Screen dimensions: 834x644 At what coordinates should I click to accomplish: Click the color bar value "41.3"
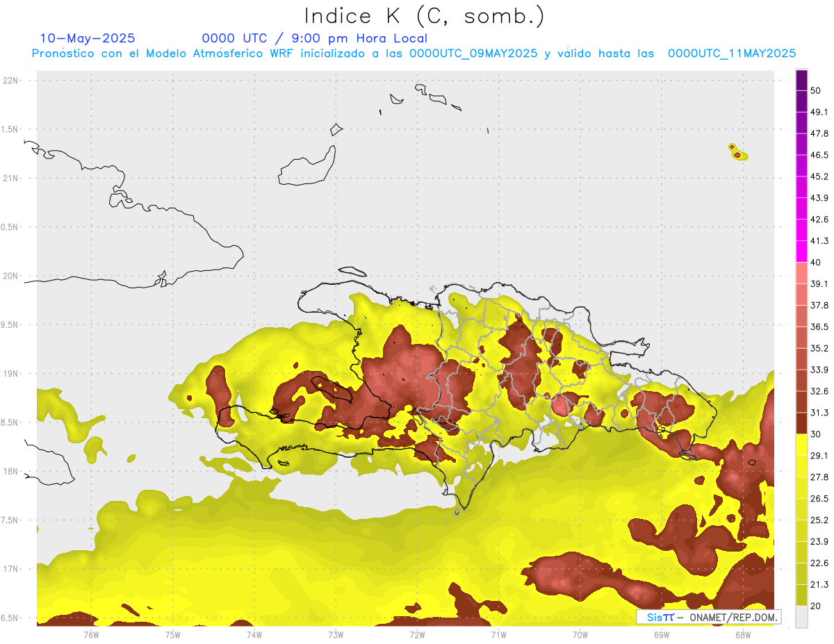[x=819, y=241]
